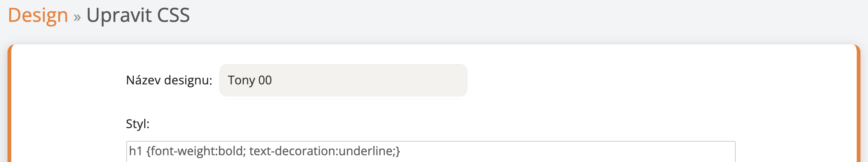The height and width of the screenshot is (162, 868).
Task: Click the opening curly brace in CSS
Action: pos(148,151)
